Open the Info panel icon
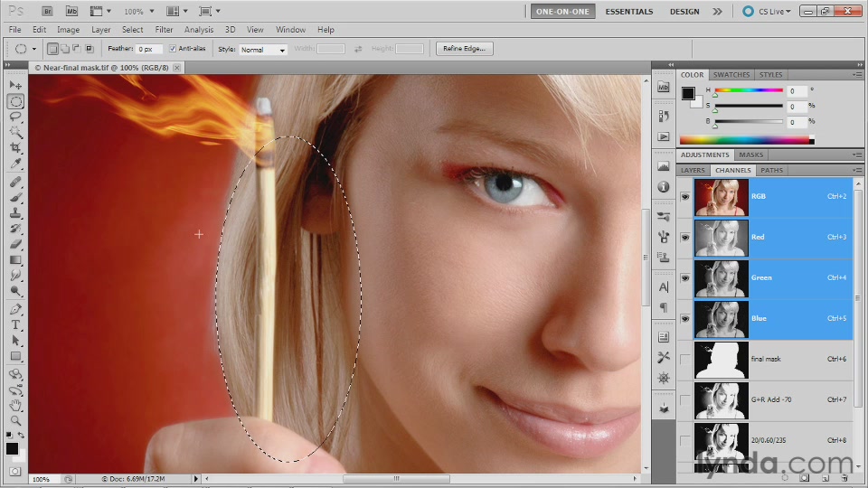Viewport: 868px width, 488px height. [x=663, y=187]
